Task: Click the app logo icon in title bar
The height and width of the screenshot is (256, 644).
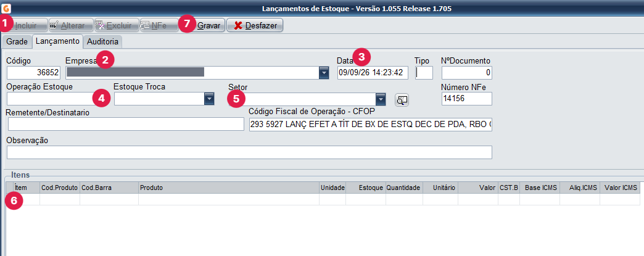Action: coord(6,8)
